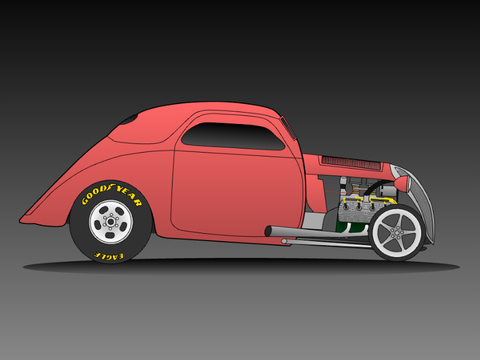Screen dimensions: 480x360
Task: Click the upside-down EAGLE lettering on the rear tire
Action: pos(110,255)
